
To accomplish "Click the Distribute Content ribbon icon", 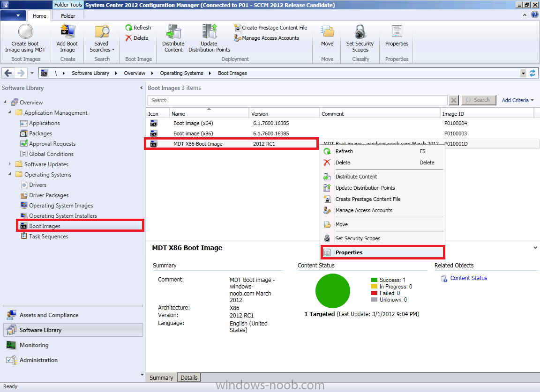I will [x=173, y=31].
